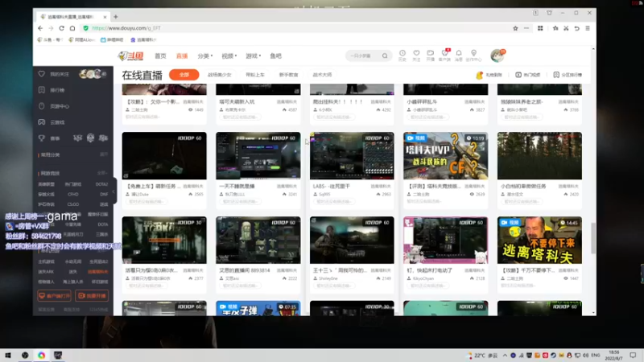This screenshot has width=644, height=362.
Task: Click the CFHD category link in sidebar
Action: coord(73,194)
